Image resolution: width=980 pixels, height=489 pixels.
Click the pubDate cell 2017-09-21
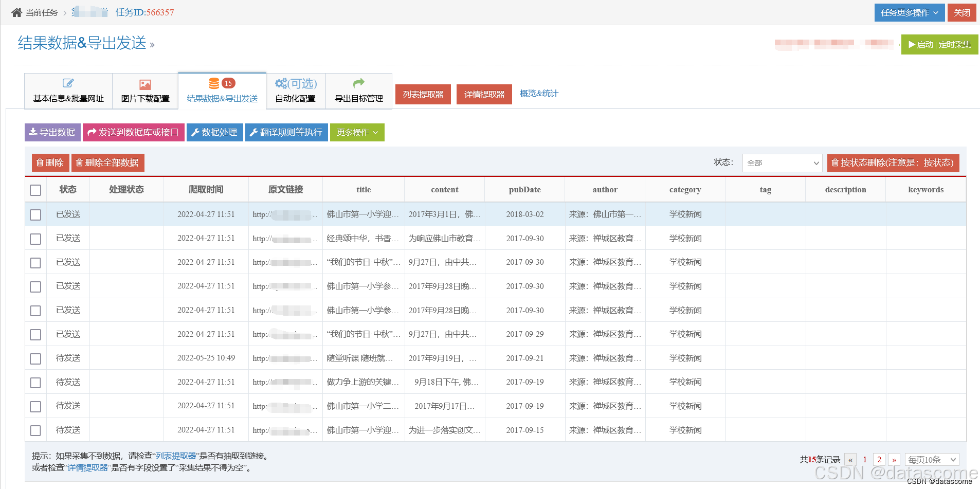click(525, 358)
